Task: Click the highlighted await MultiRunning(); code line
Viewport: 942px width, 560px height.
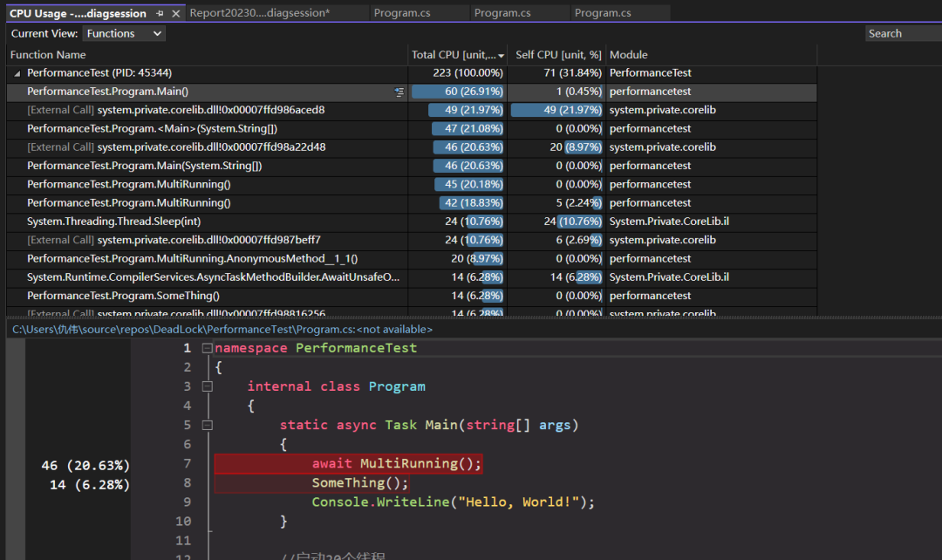Action: pyautogui.click(x=397, y=464)
